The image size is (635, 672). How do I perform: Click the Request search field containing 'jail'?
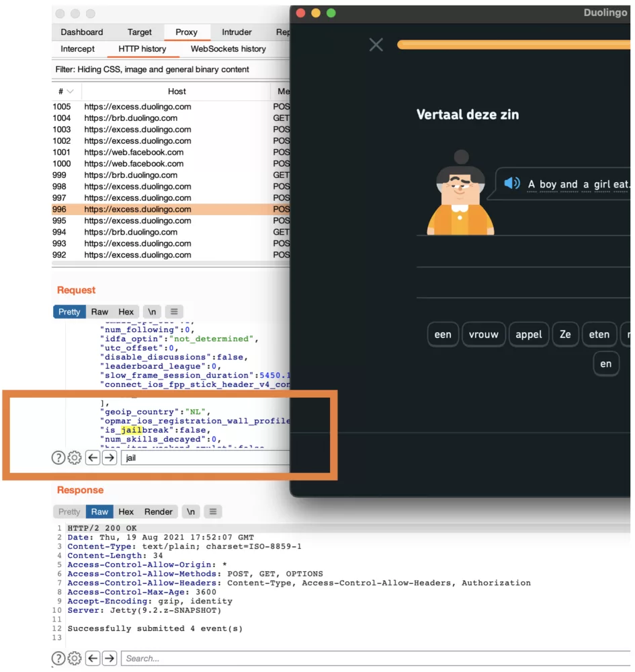206,458
